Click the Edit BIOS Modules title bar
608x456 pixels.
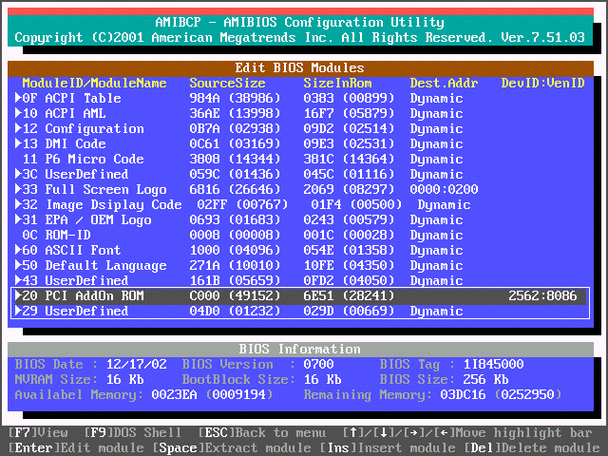point(301,68)
